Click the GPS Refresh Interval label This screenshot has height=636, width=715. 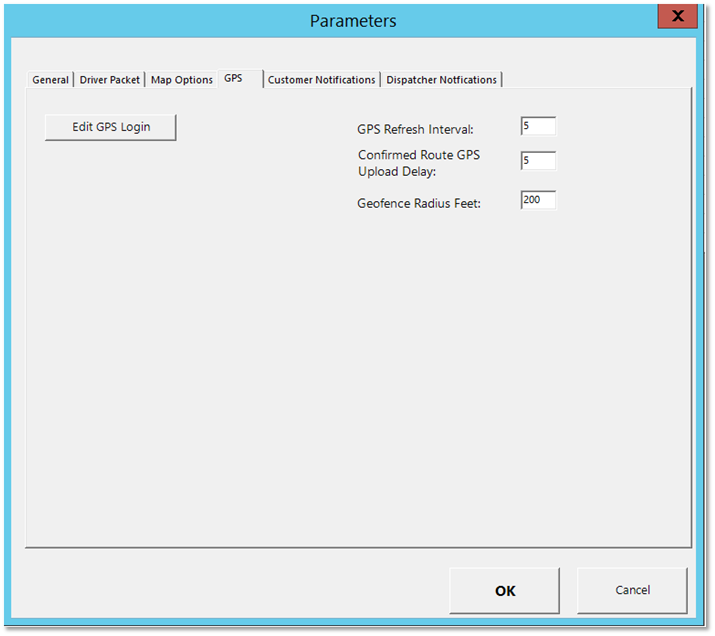[415, 129]
